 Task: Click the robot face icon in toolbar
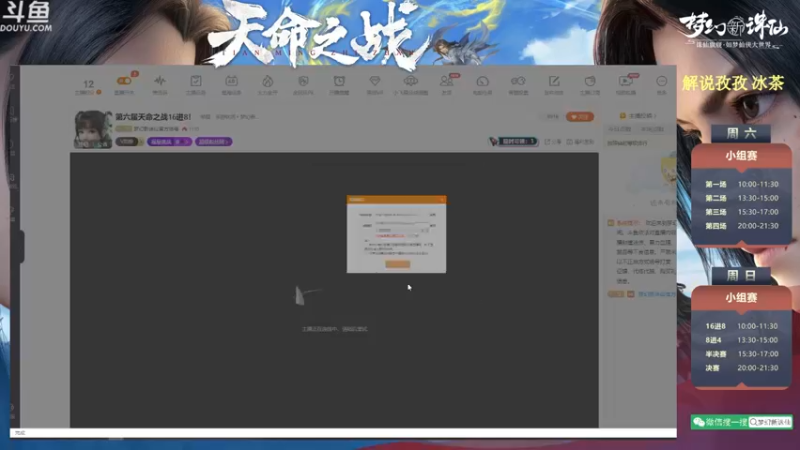(411, 81)
